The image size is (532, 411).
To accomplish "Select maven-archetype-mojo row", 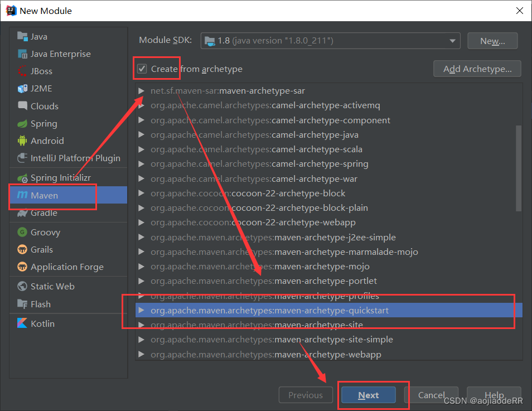I will tap(328, 267).
